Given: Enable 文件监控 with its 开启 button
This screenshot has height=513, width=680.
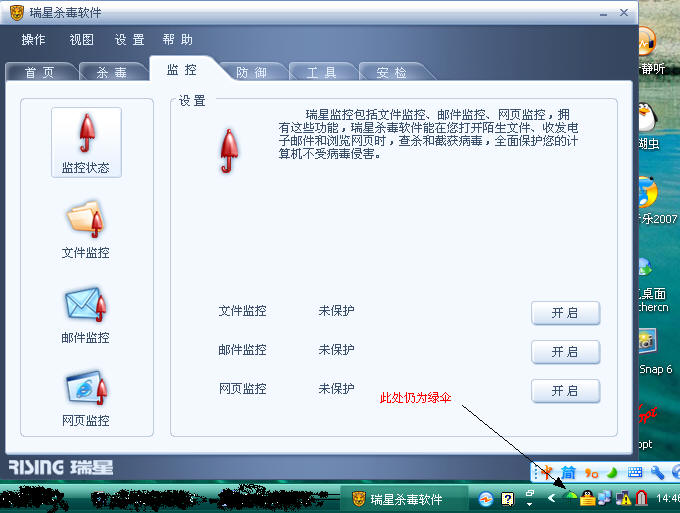Looking at the screenshot, I should pyautogui.click(x=566, y=313).
